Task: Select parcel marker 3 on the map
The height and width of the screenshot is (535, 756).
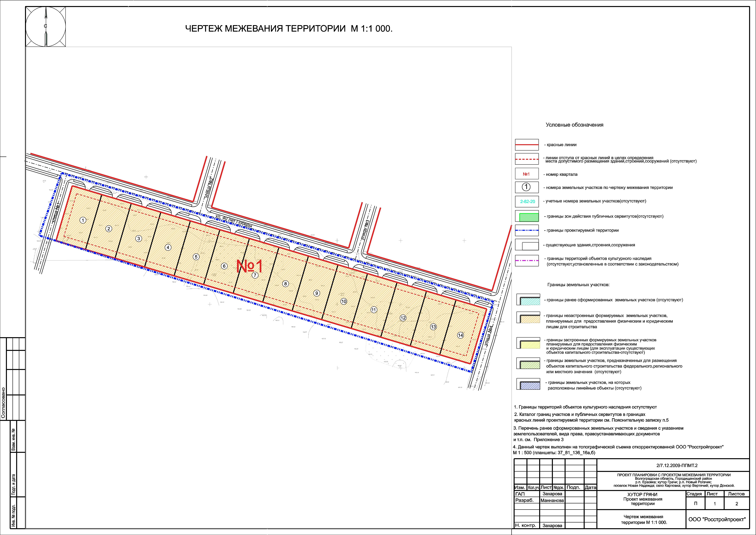Action: point(139,239)
